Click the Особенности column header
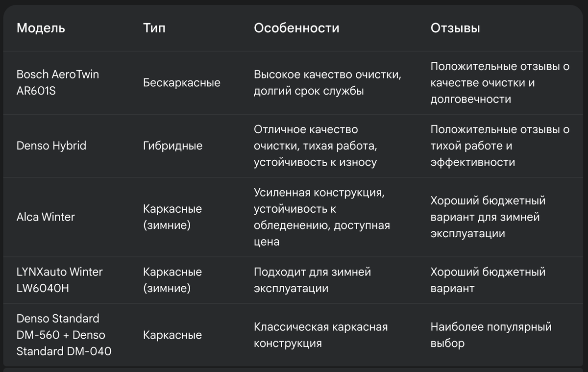The image size is (588, 372). click(296, 28)
